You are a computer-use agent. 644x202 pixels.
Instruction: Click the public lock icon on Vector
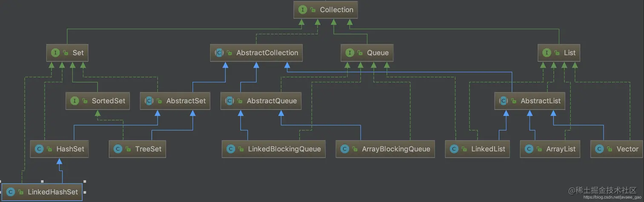pyautogui.click(x=610, y=149)
